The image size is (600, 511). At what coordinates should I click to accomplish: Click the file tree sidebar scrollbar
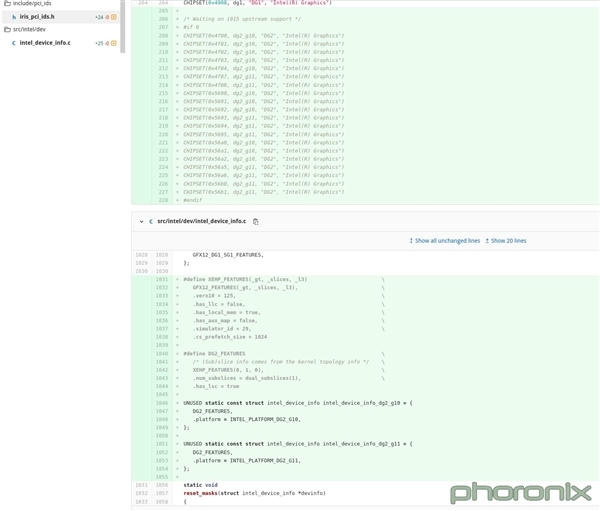[123, 26]
